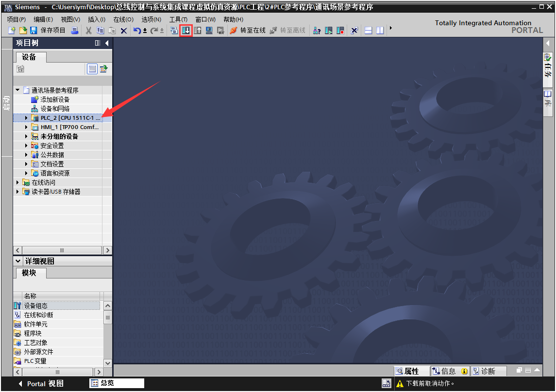Open the 信息 inspector tab
The width and height of the screenshot is (556, 392).
coord(450,371)
